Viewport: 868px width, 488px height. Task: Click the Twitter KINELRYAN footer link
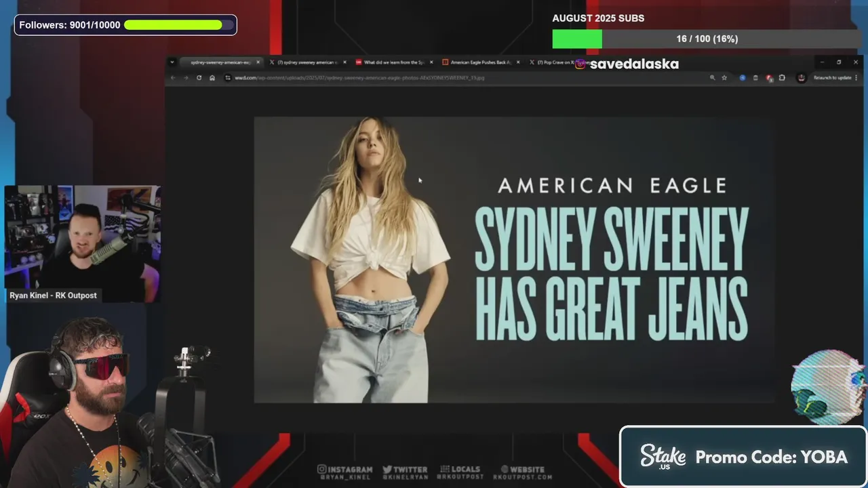click(405, 472)
